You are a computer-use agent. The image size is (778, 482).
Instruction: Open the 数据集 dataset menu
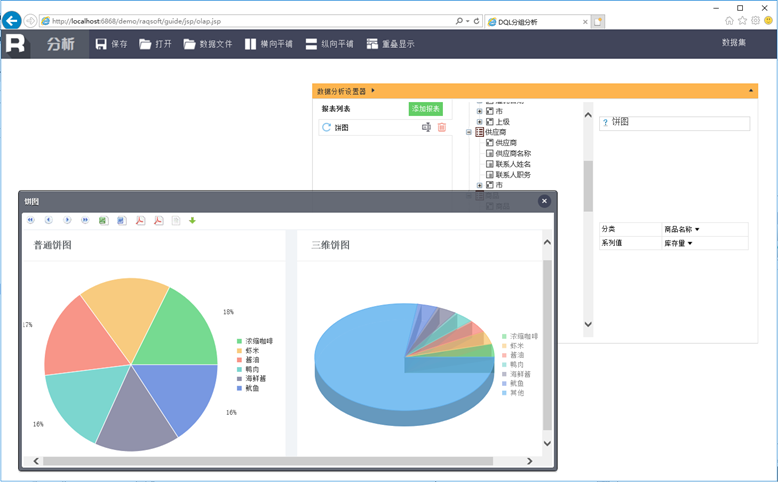point(734,43)
